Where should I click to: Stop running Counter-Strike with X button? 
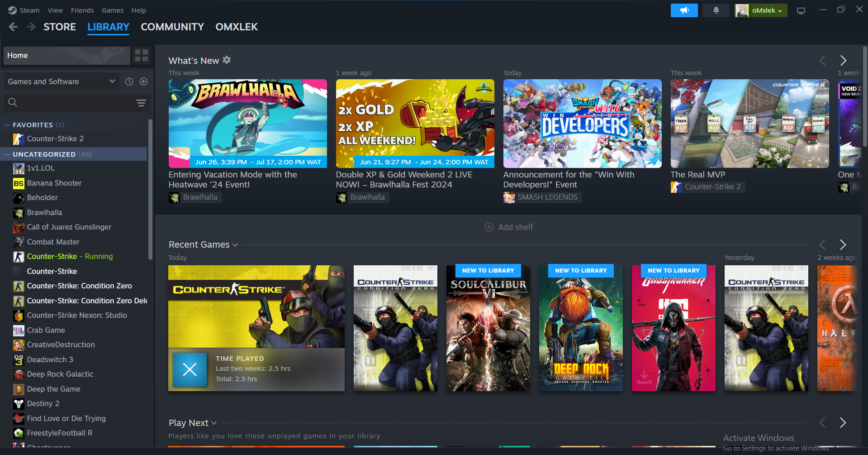(x=190, y=369)
